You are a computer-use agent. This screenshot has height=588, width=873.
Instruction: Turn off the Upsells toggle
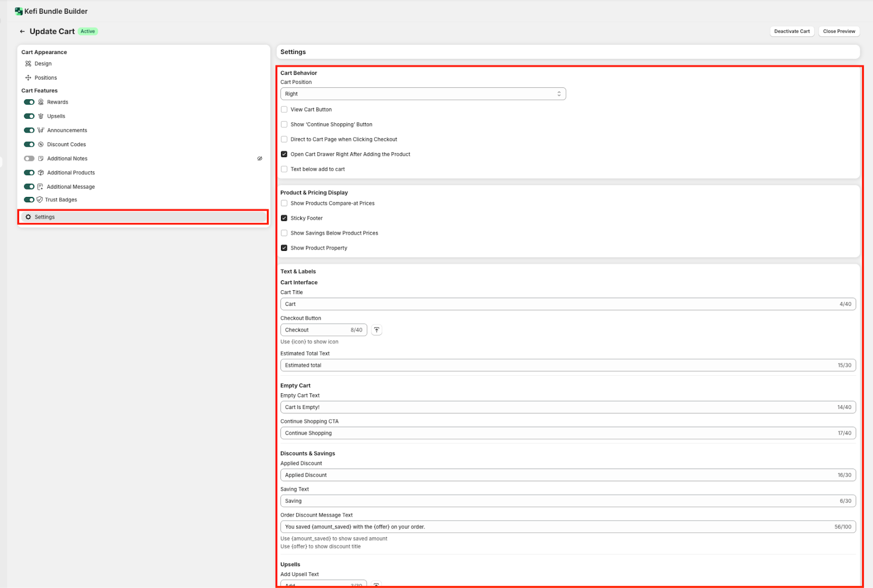(x=29, y=116)
